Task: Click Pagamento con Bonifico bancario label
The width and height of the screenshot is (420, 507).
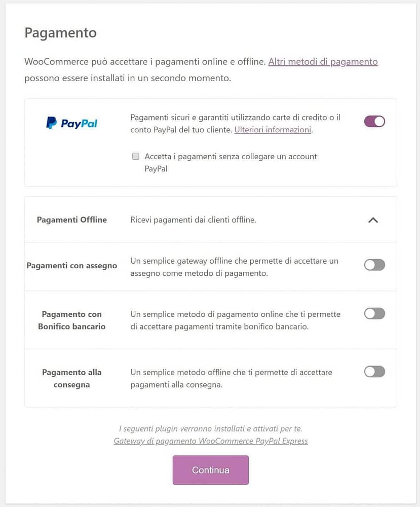Action: (72, 320)
